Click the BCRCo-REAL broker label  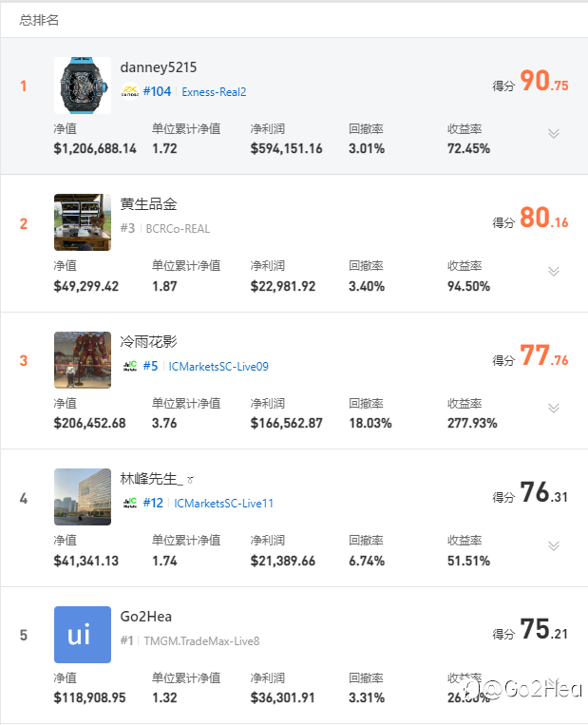pos(179,229)
